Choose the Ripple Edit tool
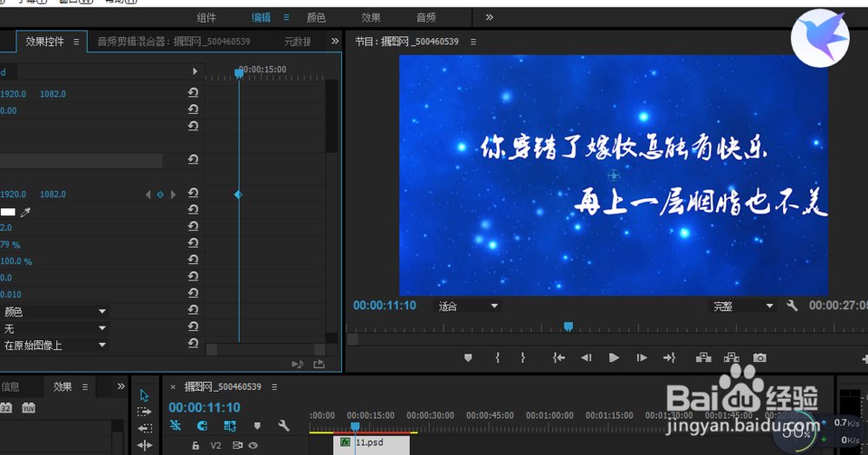Image resolution: width=868 pixels, height=455 pixels. pyautogui.click(x=144, y=428)
